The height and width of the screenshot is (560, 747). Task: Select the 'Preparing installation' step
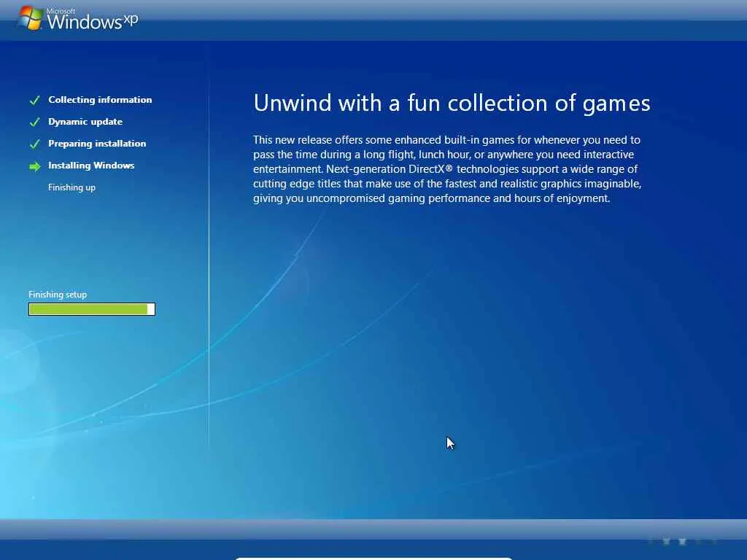tap(97, 144)
